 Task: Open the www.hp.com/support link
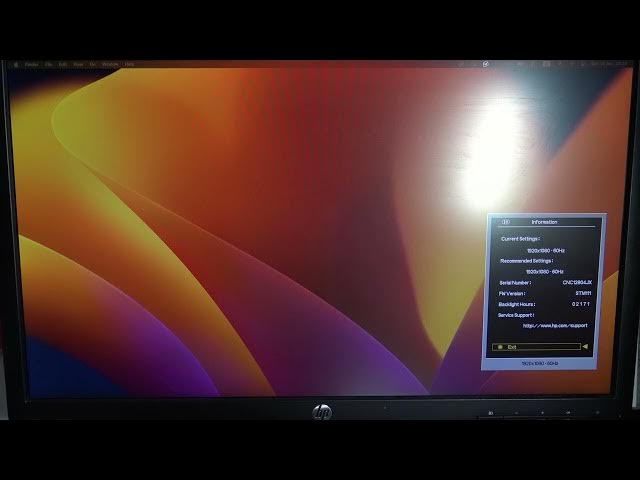[555, 326]
